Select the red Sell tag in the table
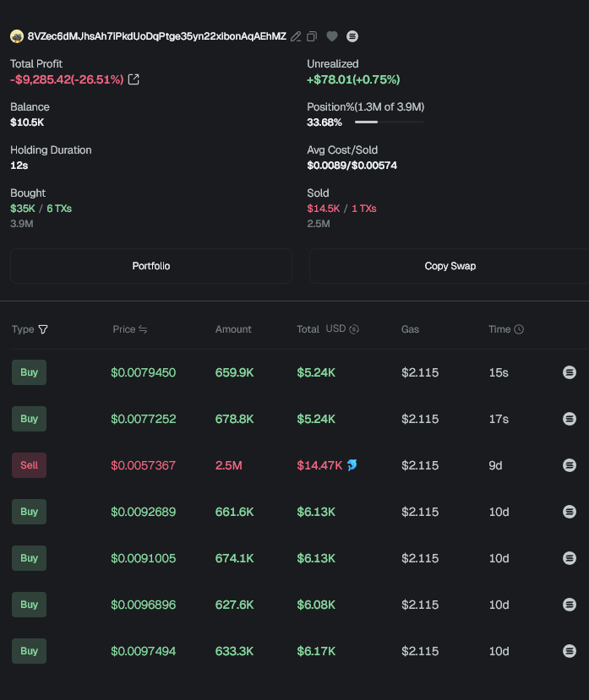 tap(29, 465)
